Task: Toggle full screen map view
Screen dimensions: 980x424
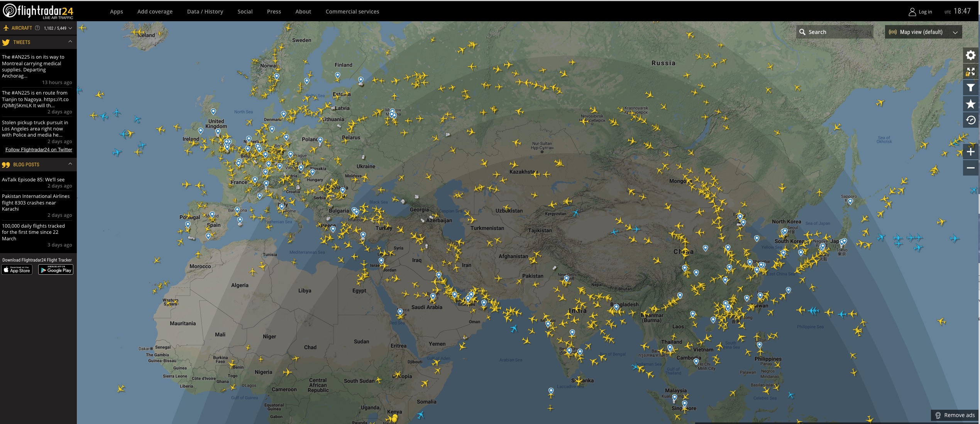Action: click(x=970, y=72)
